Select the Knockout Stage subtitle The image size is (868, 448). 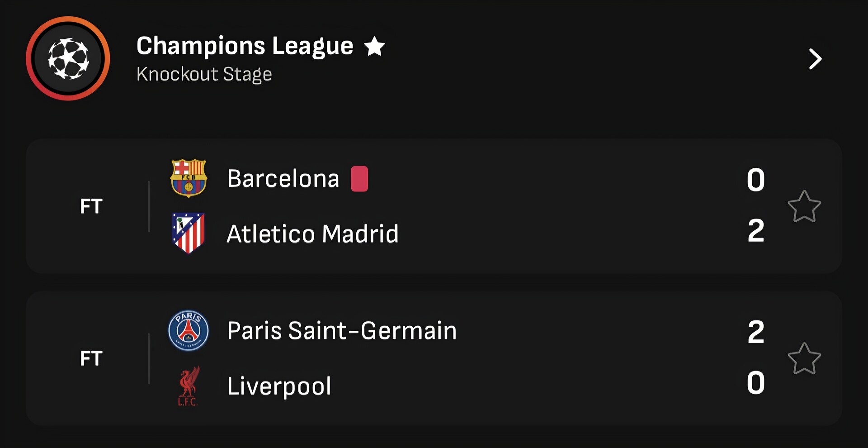204,74
